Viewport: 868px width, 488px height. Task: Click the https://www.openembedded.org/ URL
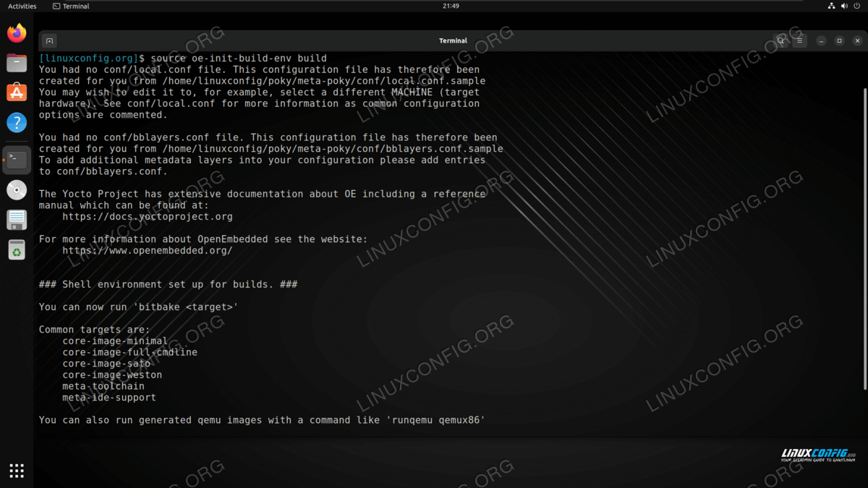(x=148, y=250)
